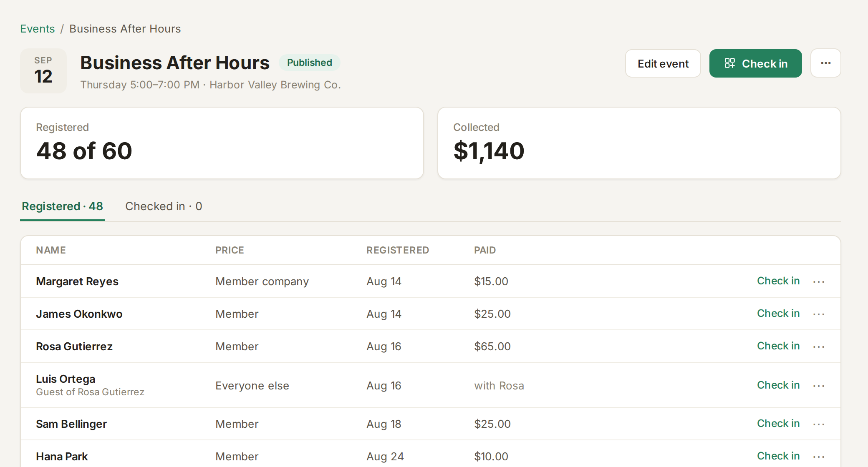
Task: Click the 'with Rosa' paid cell
Action: [x=499, y=386]
